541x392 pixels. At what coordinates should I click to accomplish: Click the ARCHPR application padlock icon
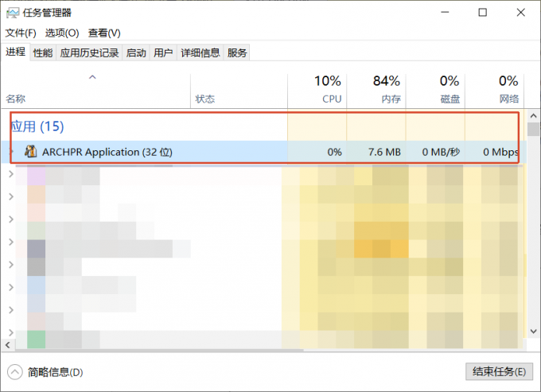(x=31, y=151)
